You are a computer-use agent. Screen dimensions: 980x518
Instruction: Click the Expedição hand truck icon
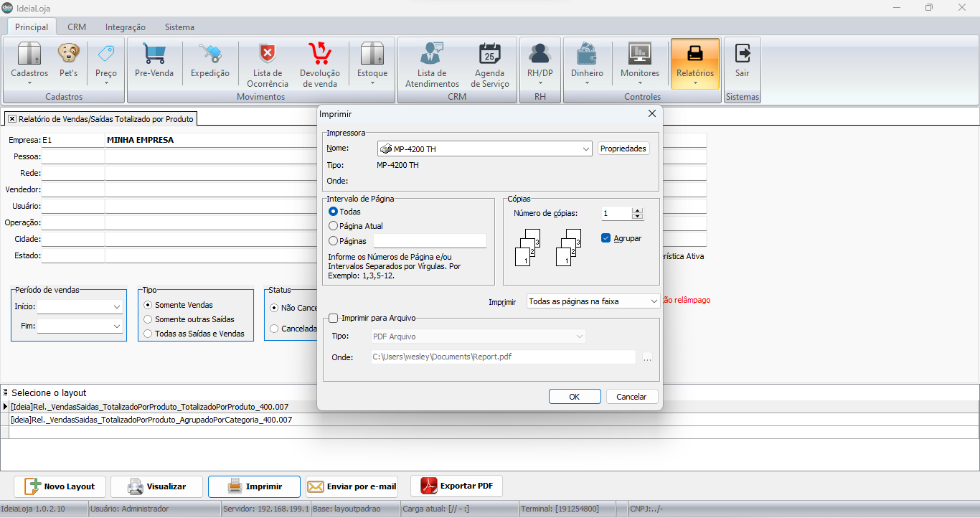click(210, 55)
